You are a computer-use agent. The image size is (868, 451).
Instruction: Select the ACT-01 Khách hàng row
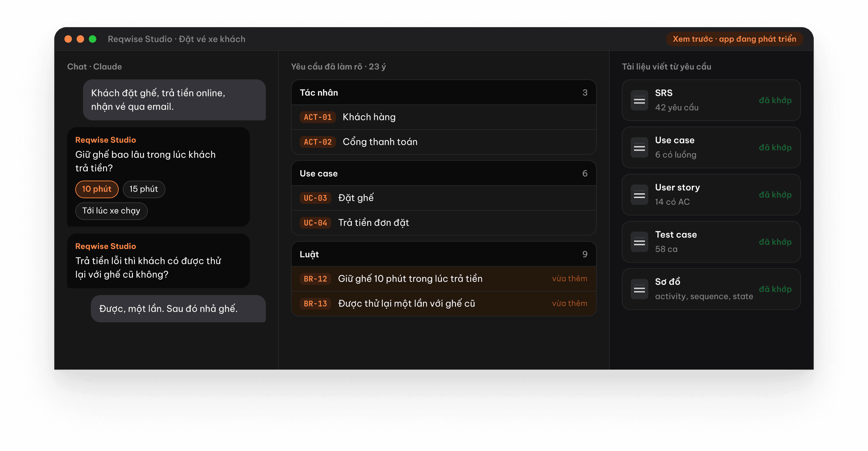pos(443,117)
